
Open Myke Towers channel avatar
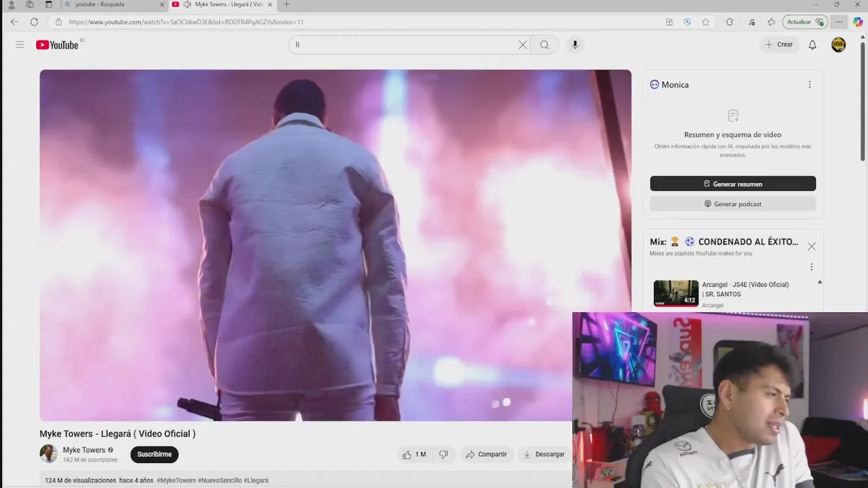coord(49,453)
